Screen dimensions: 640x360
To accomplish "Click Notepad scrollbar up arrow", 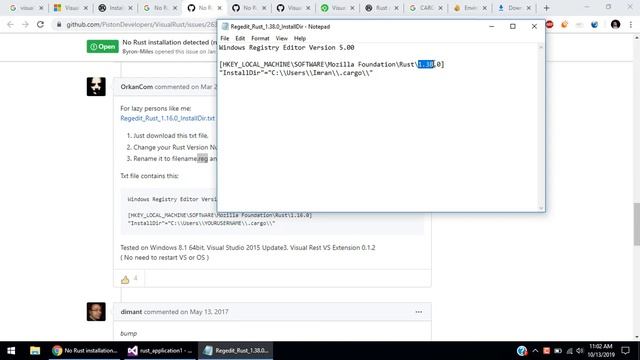I will 541,47.
